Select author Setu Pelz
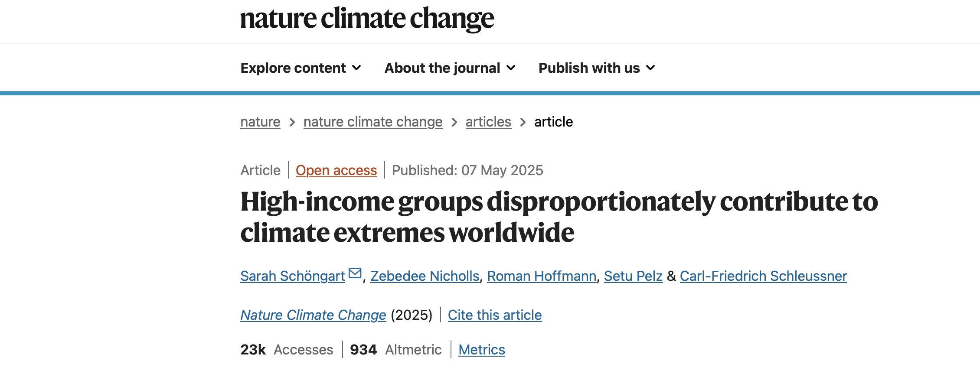This screenshot has width=980, height=390. tap(633, 276)
